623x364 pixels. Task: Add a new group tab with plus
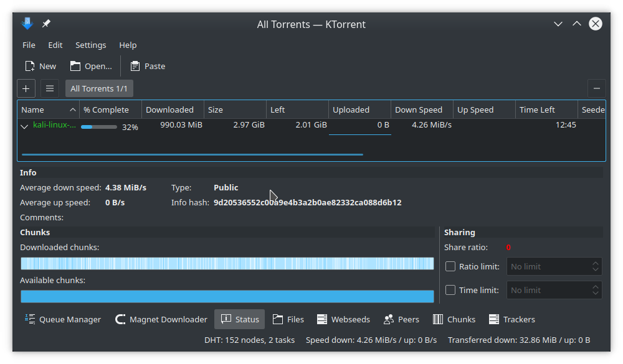pyautogui.click(x=26, y=88)
